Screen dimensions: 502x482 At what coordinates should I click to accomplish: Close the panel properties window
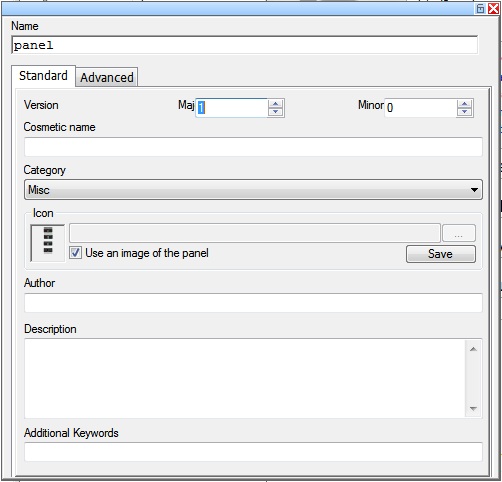493,8
